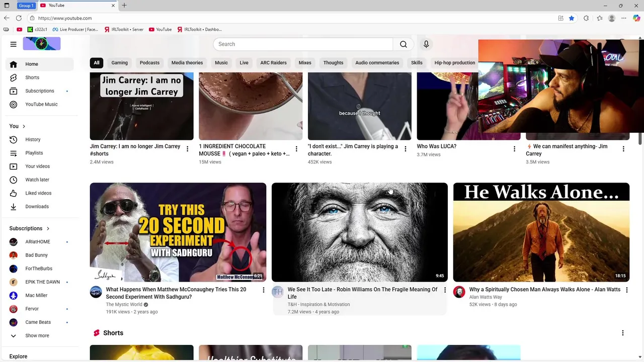
Task: Open Bad Bunny subscription channel
Action: (x=40, y=255)
